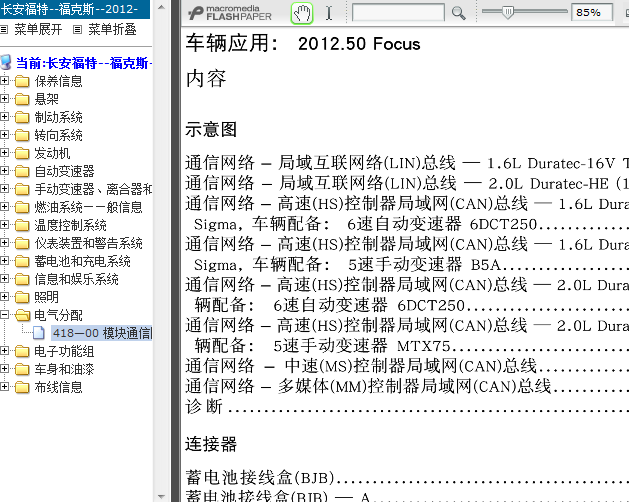Open the 当前:长安福特--福克斯 root link
The image size is (629, 502).
[x=84, y=63]
